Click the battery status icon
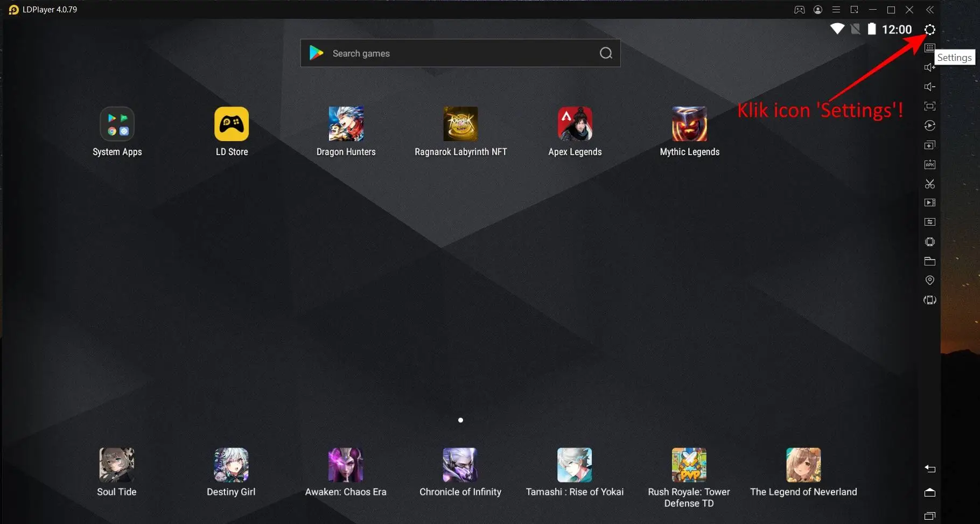This screenshot has width=980, height=524. tap(872, 29)
